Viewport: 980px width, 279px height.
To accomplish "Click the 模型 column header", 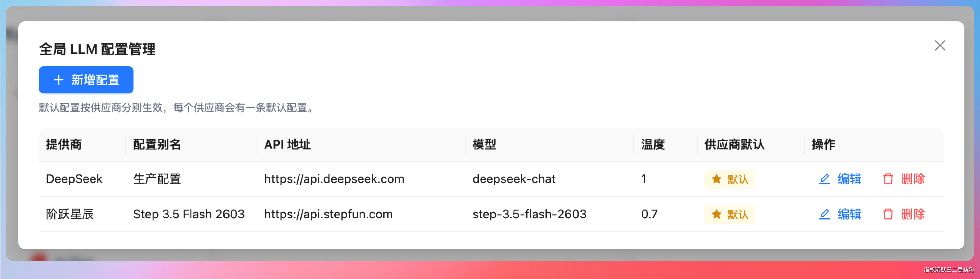I will point(484,145).
